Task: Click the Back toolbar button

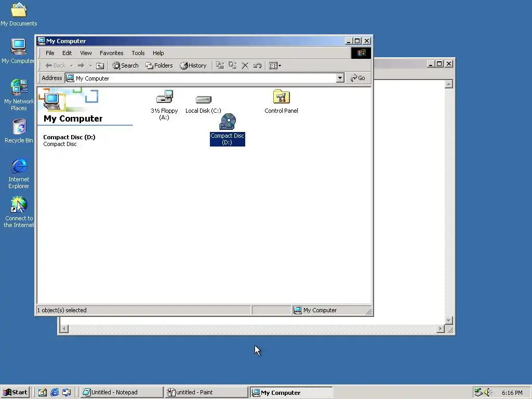Action: click(x=55, y=65)
